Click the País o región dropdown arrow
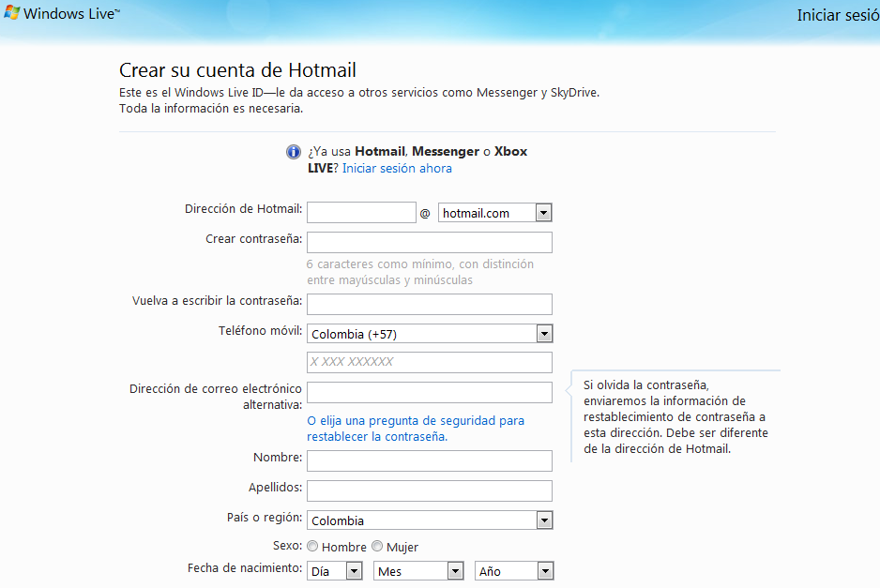The height and width of the screenshot is (588, 880). [545, 520]
